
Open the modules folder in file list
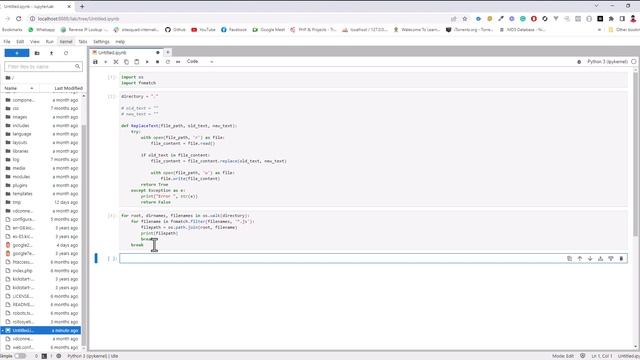tap(41, 177)
